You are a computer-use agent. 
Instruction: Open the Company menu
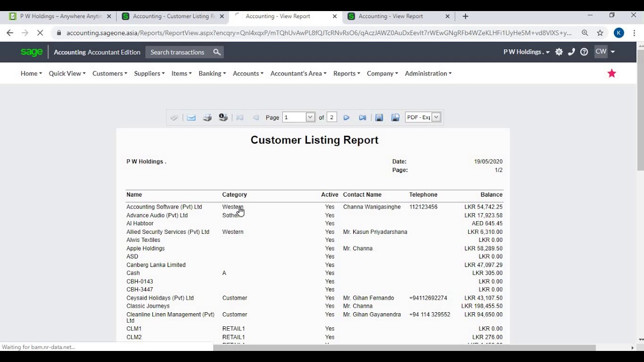382,73
